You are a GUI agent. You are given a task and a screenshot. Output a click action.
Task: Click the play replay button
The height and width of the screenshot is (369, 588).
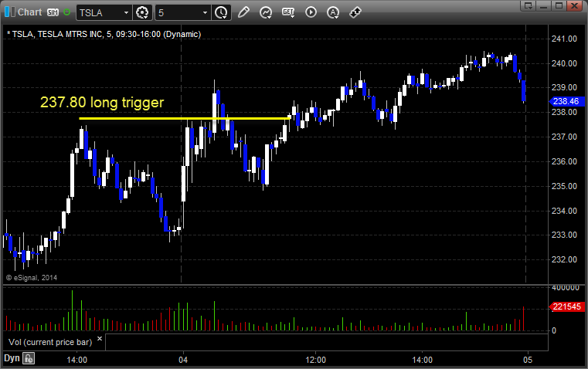point(311,12)
